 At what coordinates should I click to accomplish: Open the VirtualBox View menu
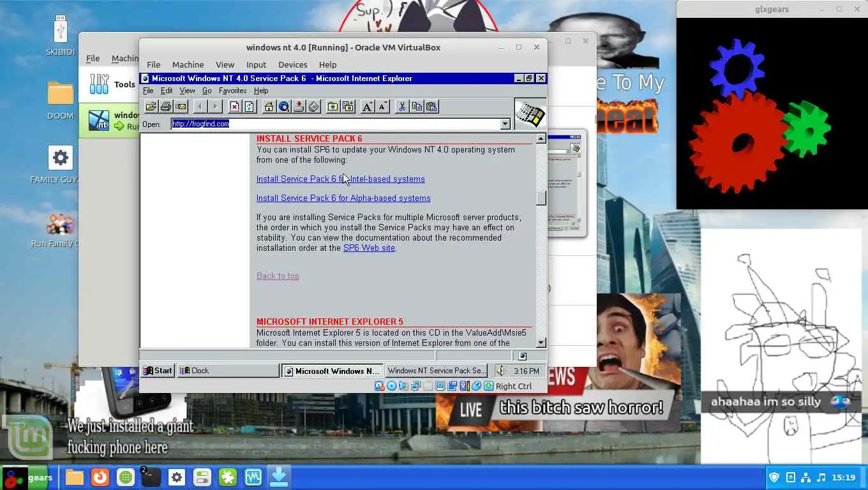point(225,64)
